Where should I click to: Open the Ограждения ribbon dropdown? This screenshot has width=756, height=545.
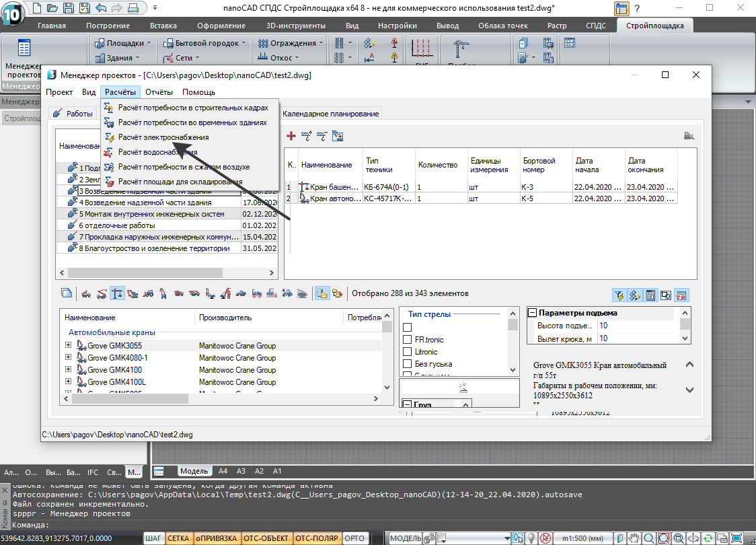291,43
